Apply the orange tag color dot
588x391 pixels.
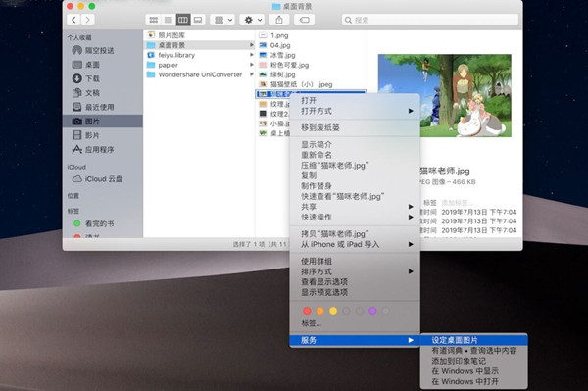click(320, 311)
